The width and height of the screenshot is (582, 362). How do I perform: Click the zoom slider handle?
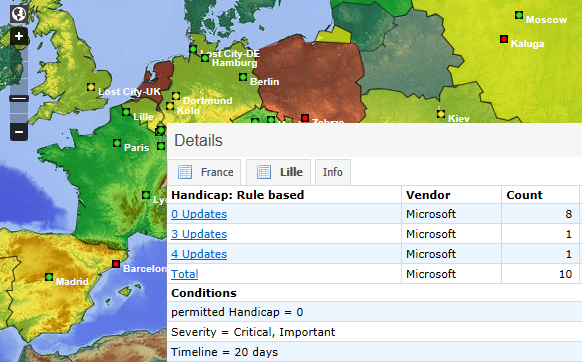coord(19,98)
